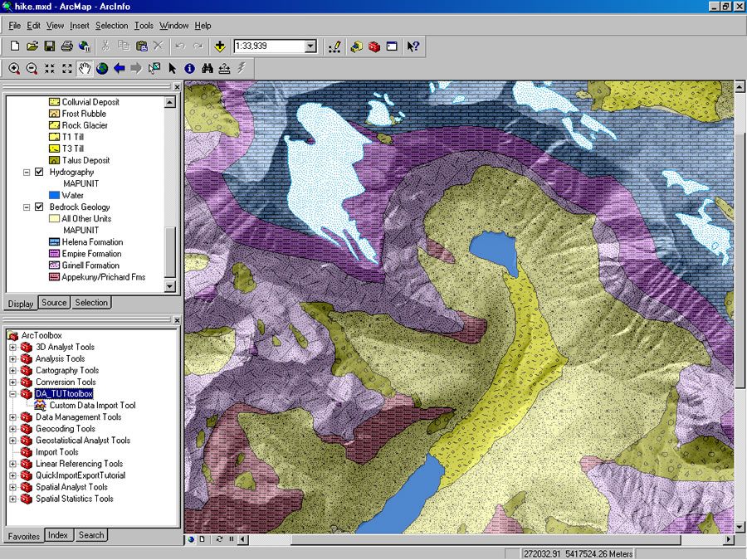Toggle the Bedrock Geology layer checkbox
Viewport: 747px width, 560px height.
point(39,207)
